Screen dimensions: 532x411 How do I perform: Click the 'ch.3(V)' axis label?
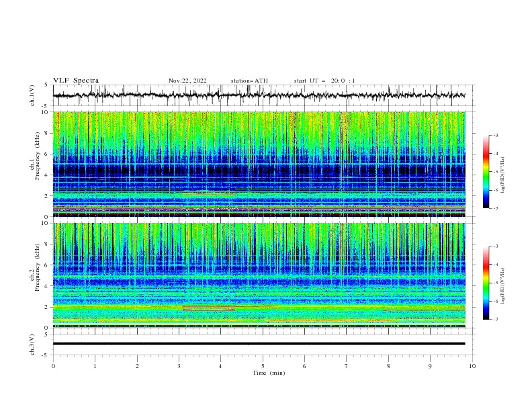point(32,345)
